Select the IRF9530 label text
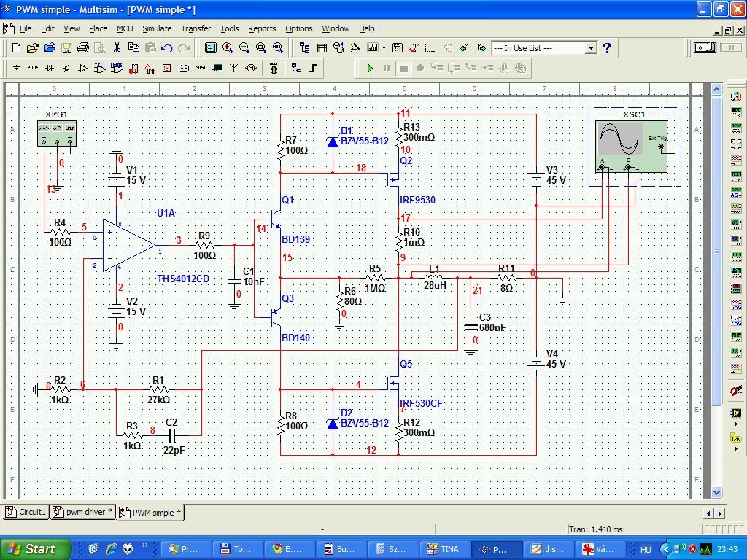Image resolution: width=747 pixels, height=560 pixels. 418,200
